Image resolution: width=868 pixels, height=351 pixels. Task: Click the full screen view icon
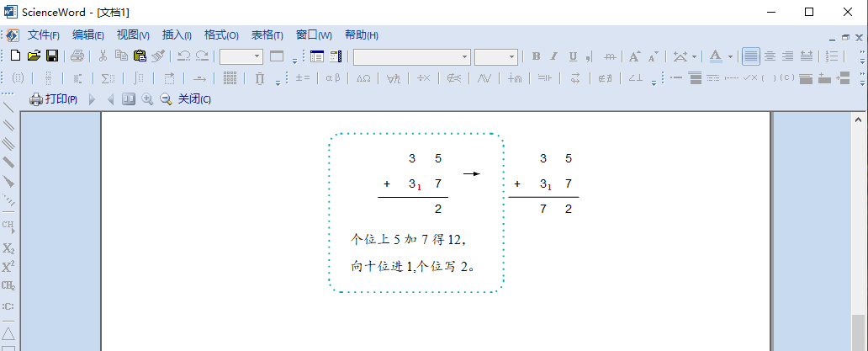point(276,56)
